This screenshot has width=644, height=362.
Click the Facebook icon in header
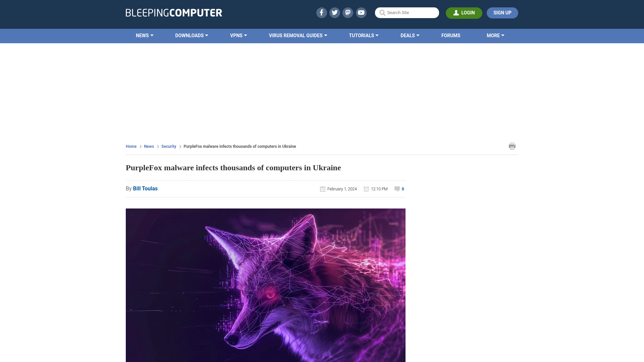click(x=322, y=12)
